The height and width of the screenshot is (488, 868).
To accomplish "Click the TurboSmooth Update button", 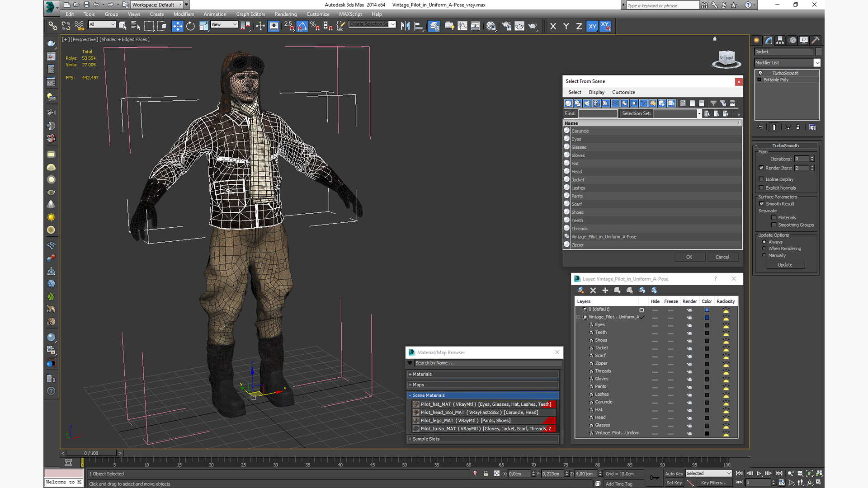I will [785, 265].
